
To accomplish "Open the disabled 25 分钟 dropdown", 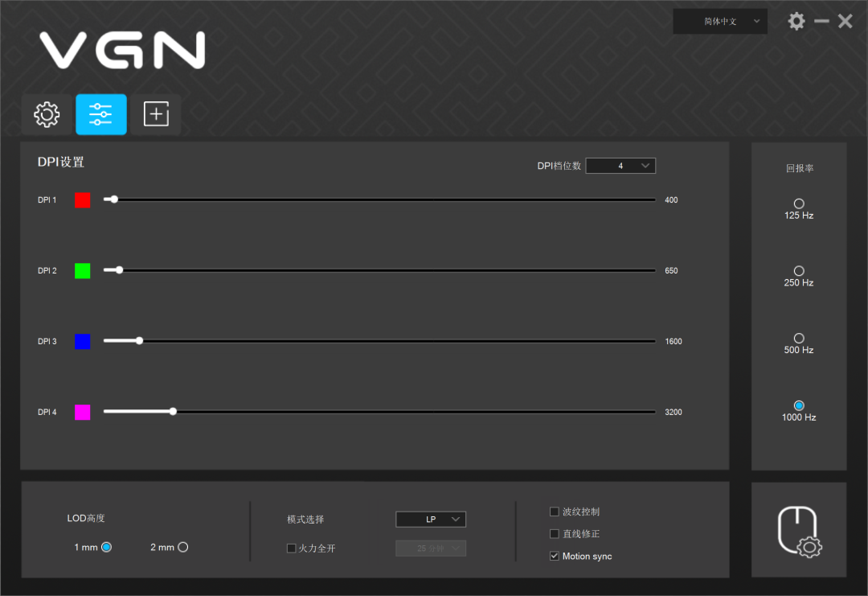I will pos(431,549).
